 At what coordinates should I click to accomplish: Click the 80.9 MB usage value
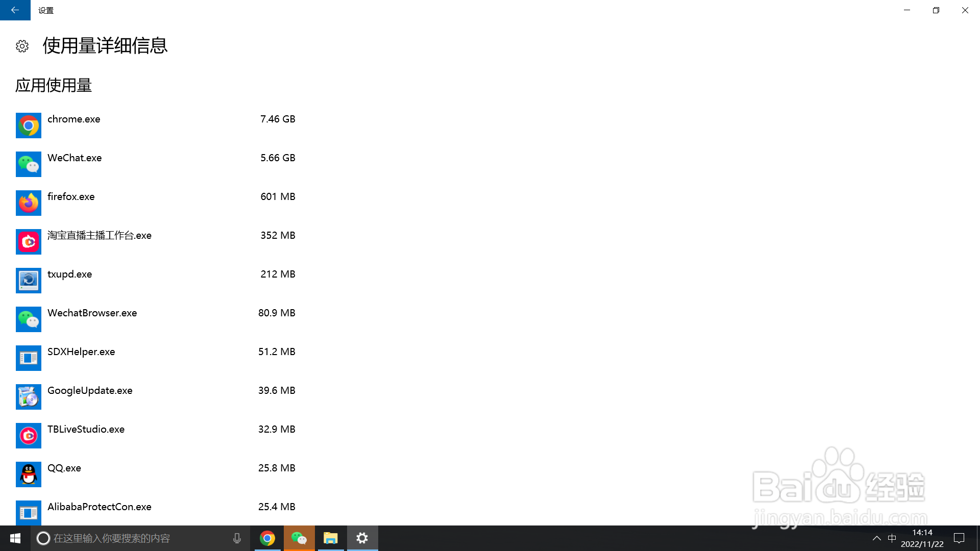click(x=277, y=313)
